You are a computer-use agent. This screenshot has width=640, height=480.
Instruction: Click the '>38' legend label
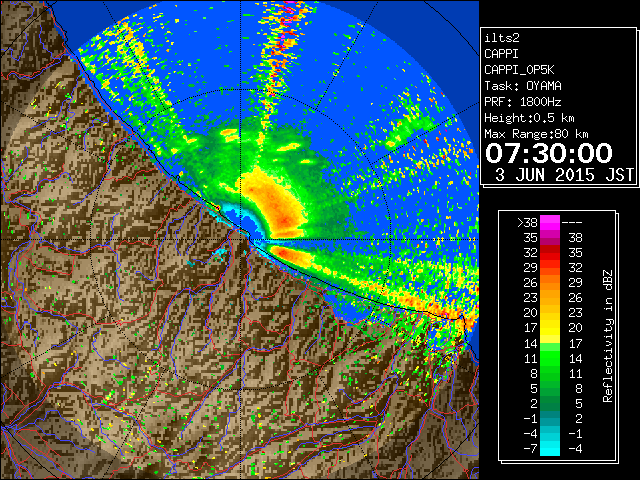tap(527, 223)
